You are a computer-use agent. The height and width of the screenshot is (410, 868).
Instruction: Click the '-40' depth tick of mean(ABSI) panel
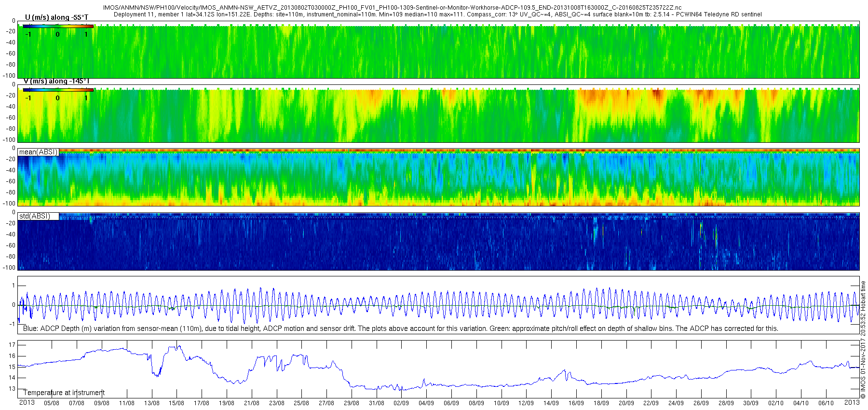11,170
